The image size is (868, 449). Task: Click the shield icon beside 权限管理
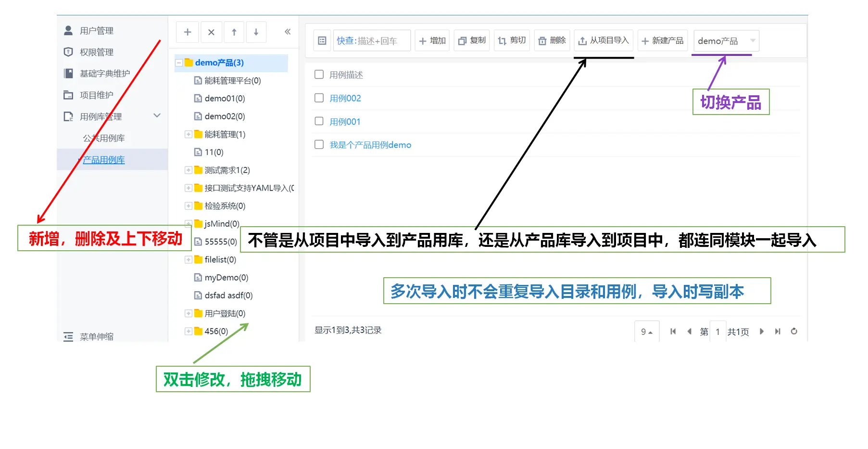point(68,51)
